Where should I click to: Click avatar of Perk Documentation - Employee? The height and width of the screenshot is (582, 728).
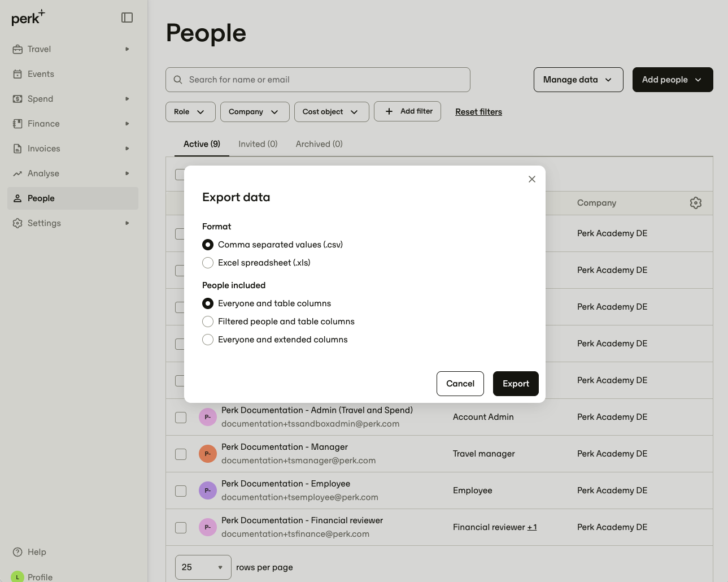[x=208, y=490]
